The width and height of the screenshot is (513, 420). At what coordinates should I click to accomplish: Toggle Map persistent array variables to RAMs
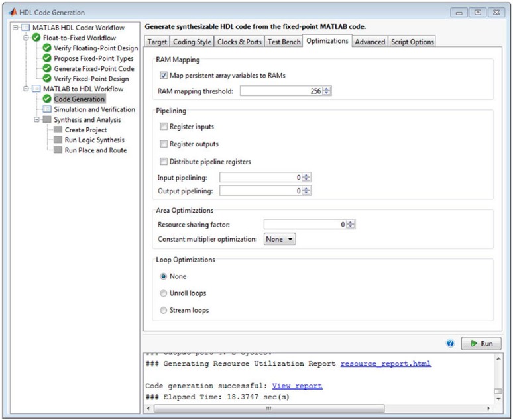[x=163, y=76]
